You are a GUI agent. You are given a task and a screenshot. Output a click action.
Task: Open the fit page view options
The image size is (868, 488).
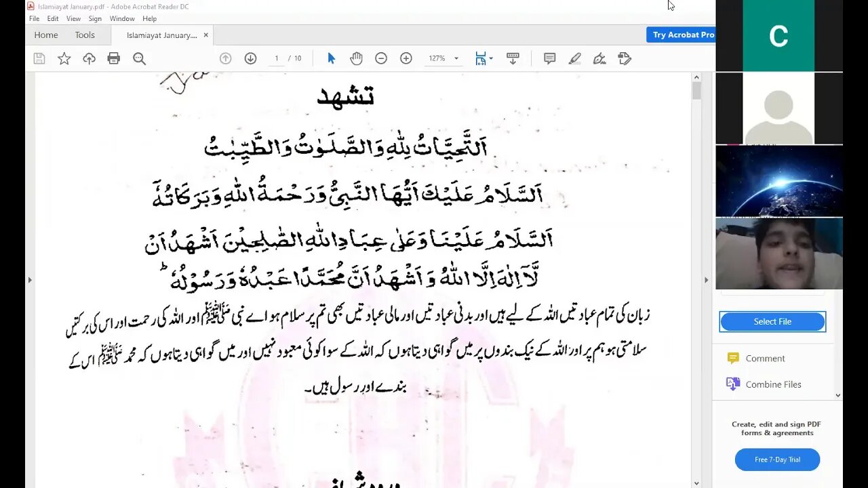(484, 58)
